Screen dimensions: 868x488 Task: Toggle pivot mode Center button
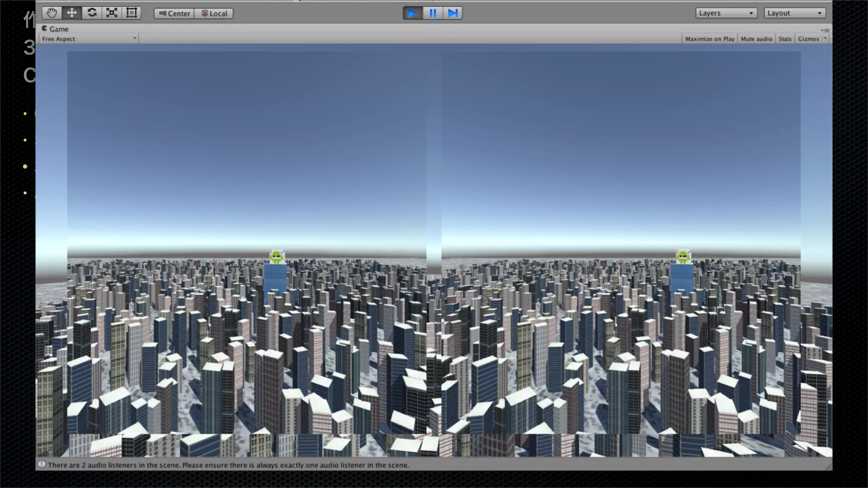174,14
